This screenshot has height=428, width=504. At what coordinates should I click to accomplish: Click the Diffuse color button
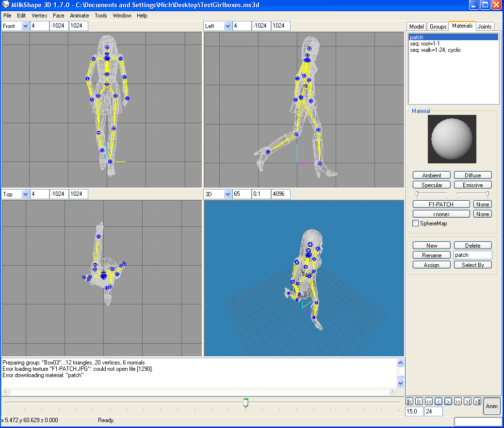472,175
